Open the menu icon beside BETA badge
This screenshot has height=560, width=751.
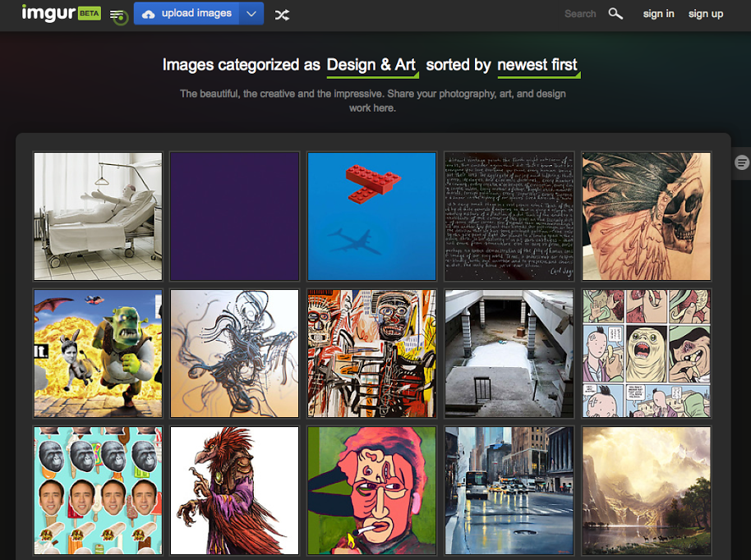point(118,16)
